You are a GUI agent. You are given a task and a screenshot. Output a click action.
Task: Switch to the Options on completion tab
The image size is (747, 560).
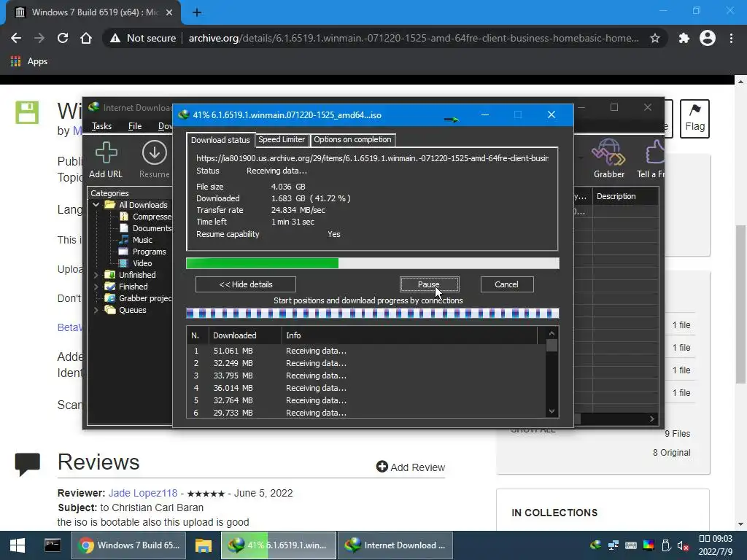(x=352, y=139)
